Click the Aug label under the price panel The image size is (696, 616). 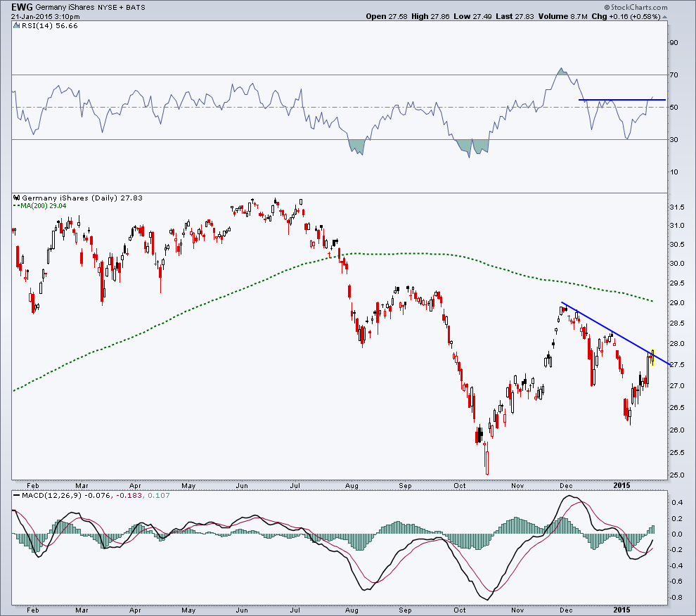(352, 486)
